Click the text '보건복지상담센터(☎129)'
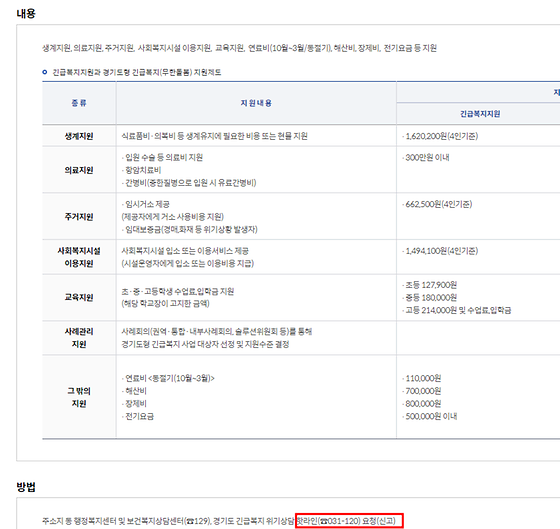The image size is (560, 529). click(x=169, y=521)
